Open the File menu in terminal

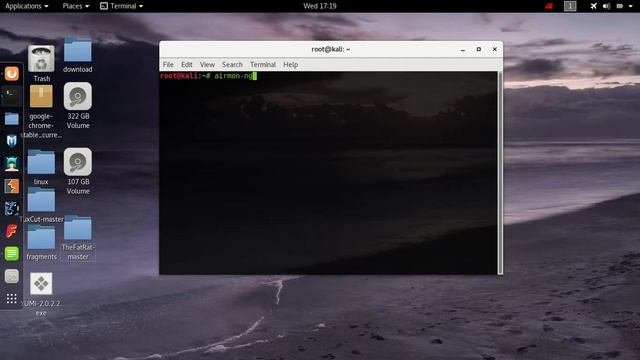pyautogui.click(x=168, y=64)
